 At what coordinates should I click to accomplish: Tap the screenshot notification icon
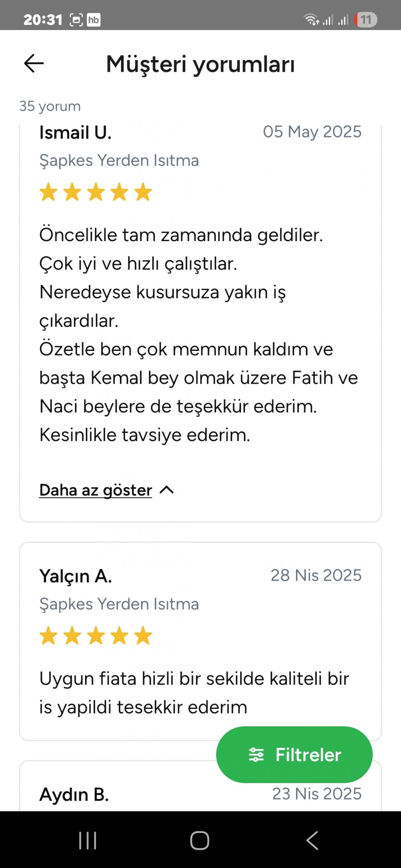pyautogui.click(x=76, y=20)
